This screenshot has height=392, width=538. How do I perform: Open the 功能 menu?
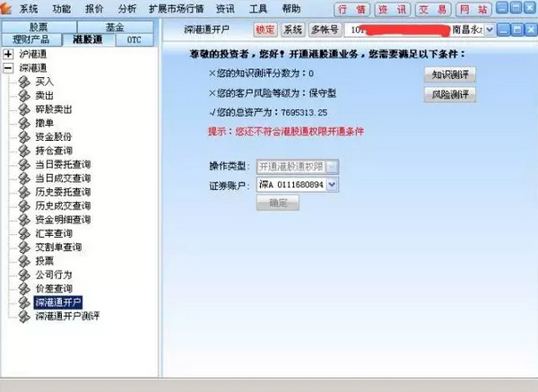coord(61,9)
